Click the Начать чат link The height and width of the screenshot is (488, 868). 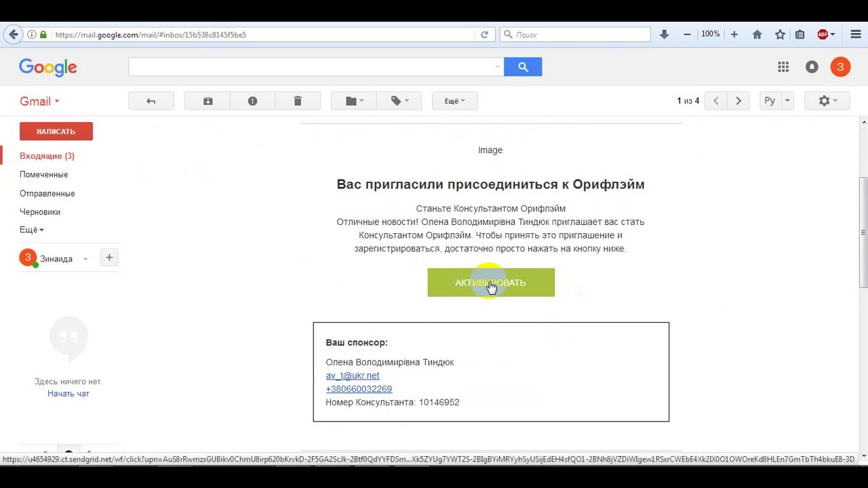click(x=68, y=394)
